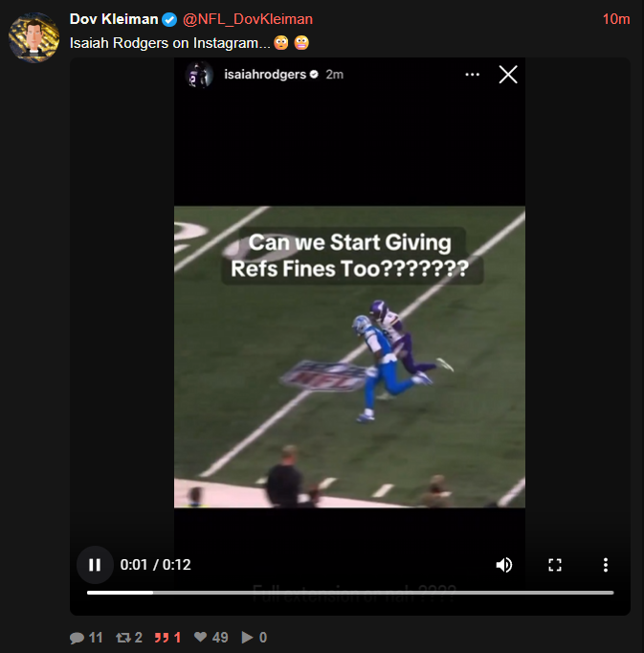The image size is (644, 653).
Task: Click the isaiahrodgers username in story
Action: [x=265, y=75]
